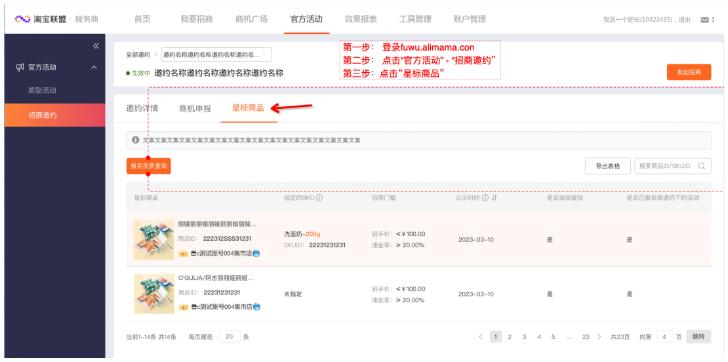Select 招商邀约 in the sidebar

pos(55,115)
